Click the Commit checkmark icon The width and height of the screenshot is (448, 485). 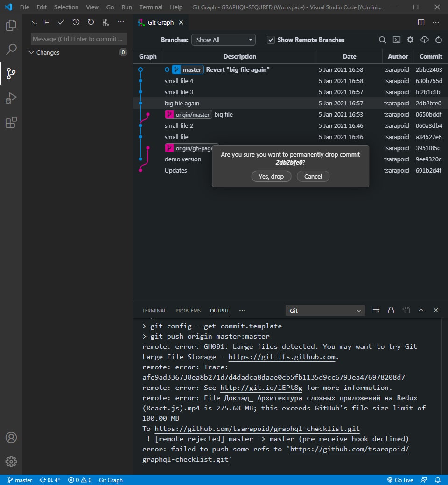pos(61,22)
